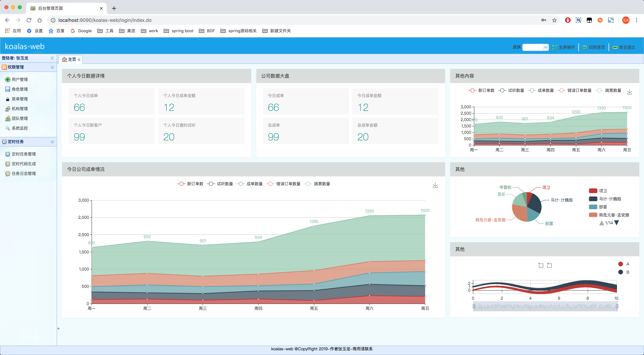Activate the data zoom area tool
This screenshot has height=355, width=644.
tap(541, 265)
